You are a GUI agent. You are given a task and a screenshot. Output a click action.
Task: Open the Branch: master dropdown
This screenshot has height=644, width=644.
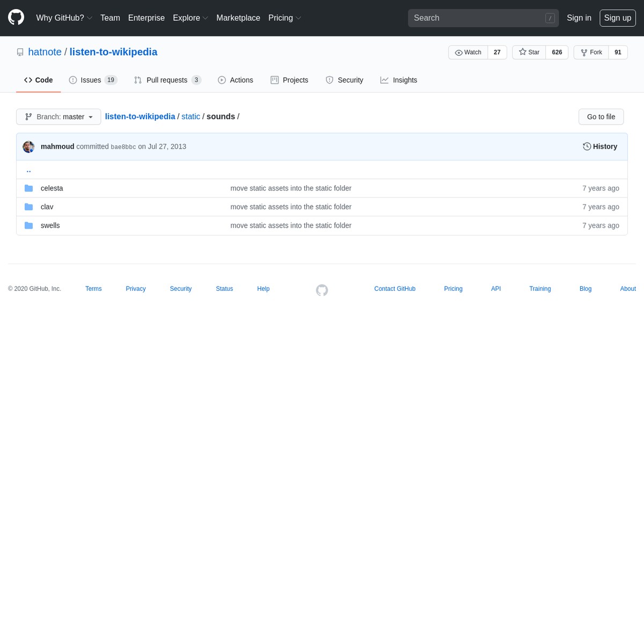pos(58,116)
